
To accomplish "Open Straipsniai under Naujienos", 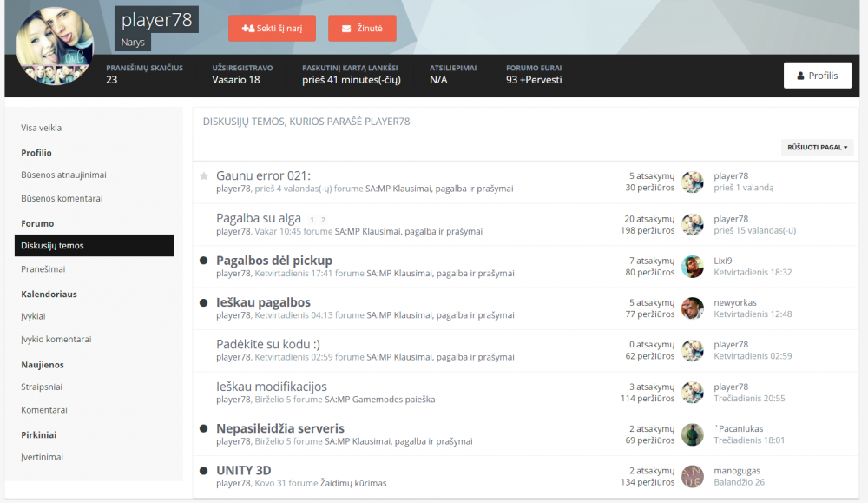I will click(x=42, y=387).
